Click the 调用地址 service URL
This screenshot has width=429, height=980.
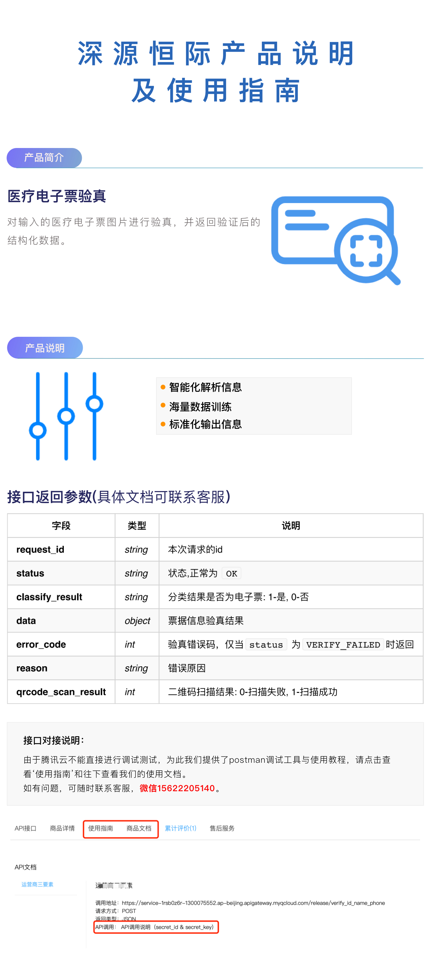(253, 903)
